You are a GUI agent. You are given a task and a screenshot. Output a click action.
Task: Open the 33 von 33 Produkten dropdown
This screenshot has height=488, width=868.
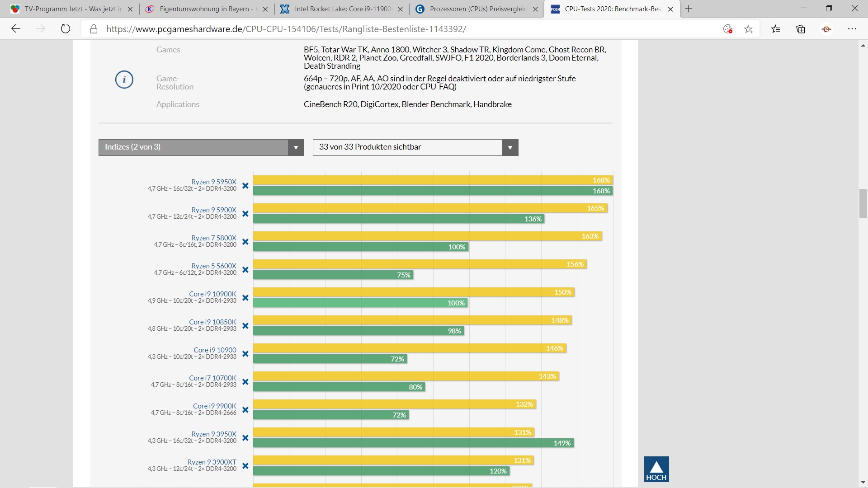click(x=407, y=147)
